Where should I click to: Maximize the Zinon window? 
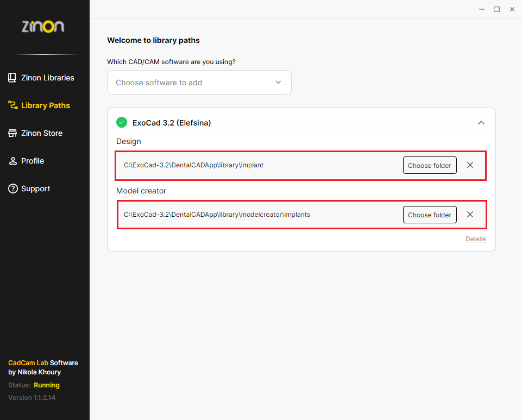[496, 9]
